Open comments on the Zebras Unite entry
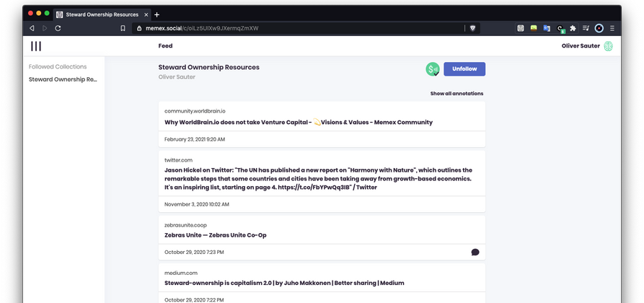The height and width of the screenshot is (303, 644). [x=475, y=252]
